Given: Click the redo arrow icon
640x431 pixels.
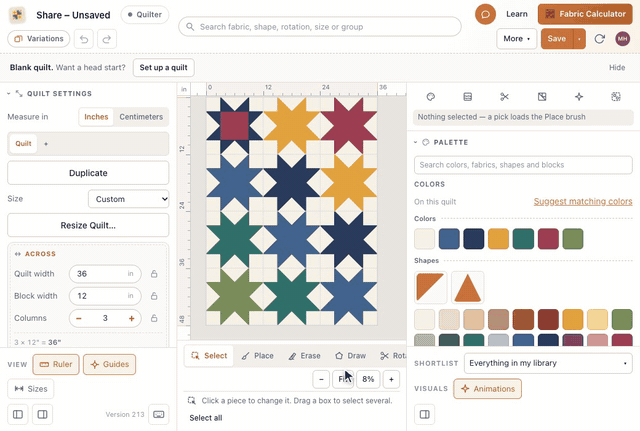Looking at the screenshot, I should point(107,39).
